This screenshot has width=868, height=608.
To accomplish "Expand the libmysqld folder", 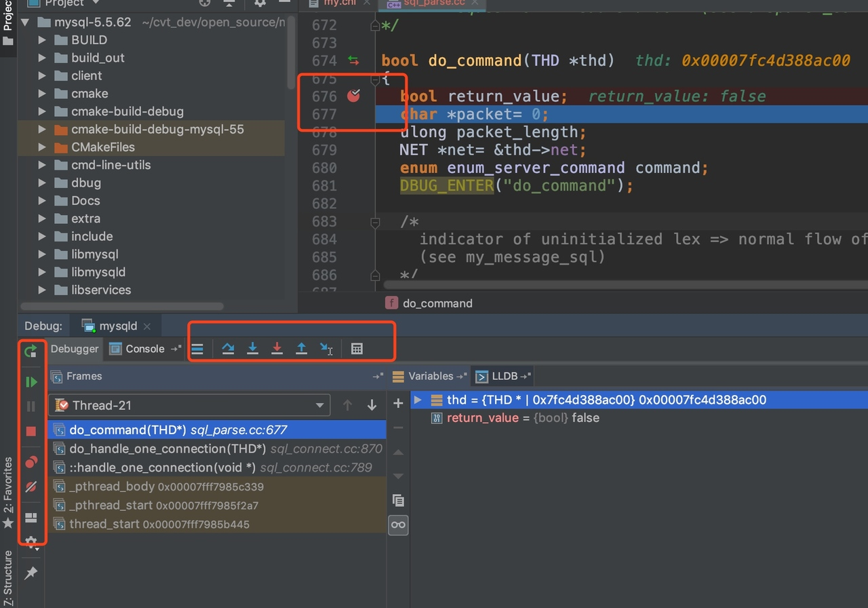I will pos(42,272).
